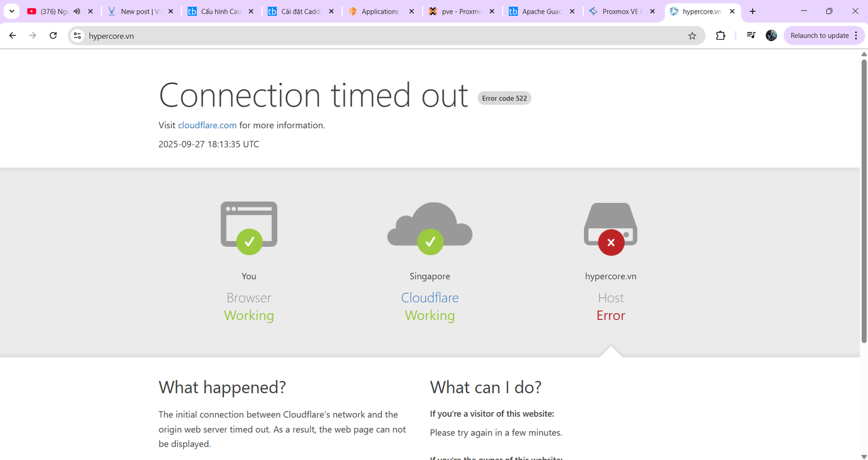Click the scrollbar down arrow

coord(864,456)
